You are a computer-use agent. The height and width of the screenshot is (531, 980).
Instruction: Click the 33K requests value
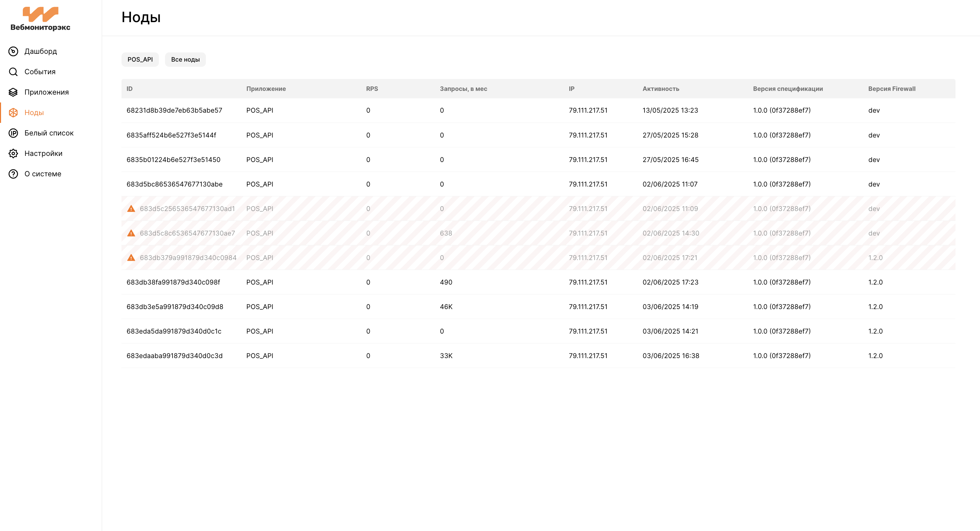pos(446,355)
